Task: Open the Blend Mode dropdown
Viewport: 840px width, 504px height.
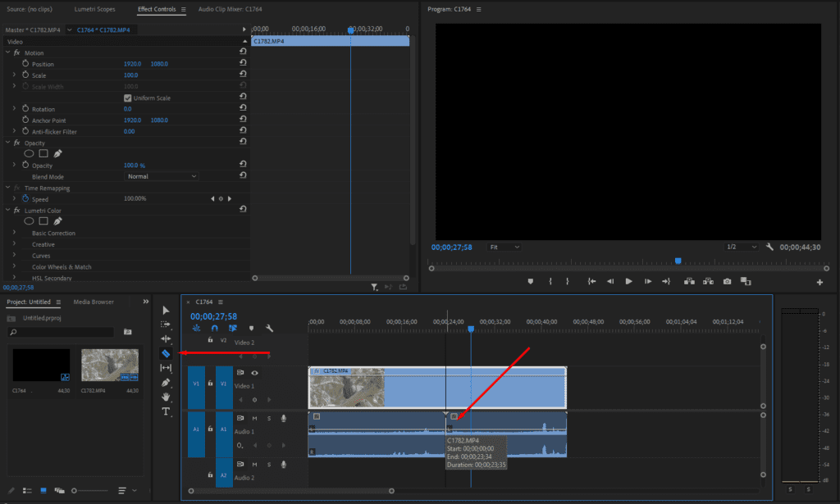Action: click(x=162, y=176)
